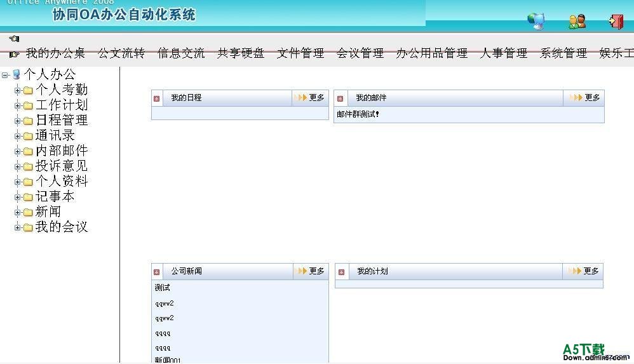The width and height of the screenshot is (634, 364).
Task: Expand the 工作计划 tree node
Action: coord(17,106)
